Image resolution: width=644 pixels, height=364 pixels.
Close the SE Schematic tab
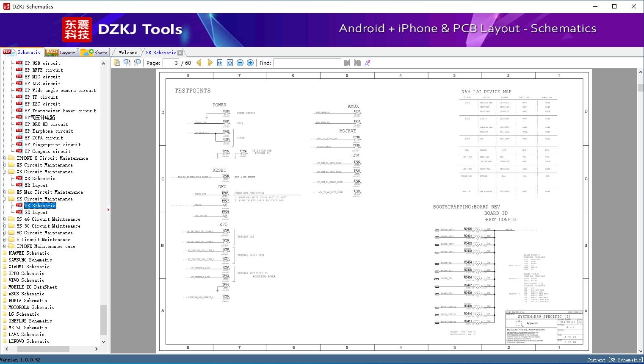180,53
